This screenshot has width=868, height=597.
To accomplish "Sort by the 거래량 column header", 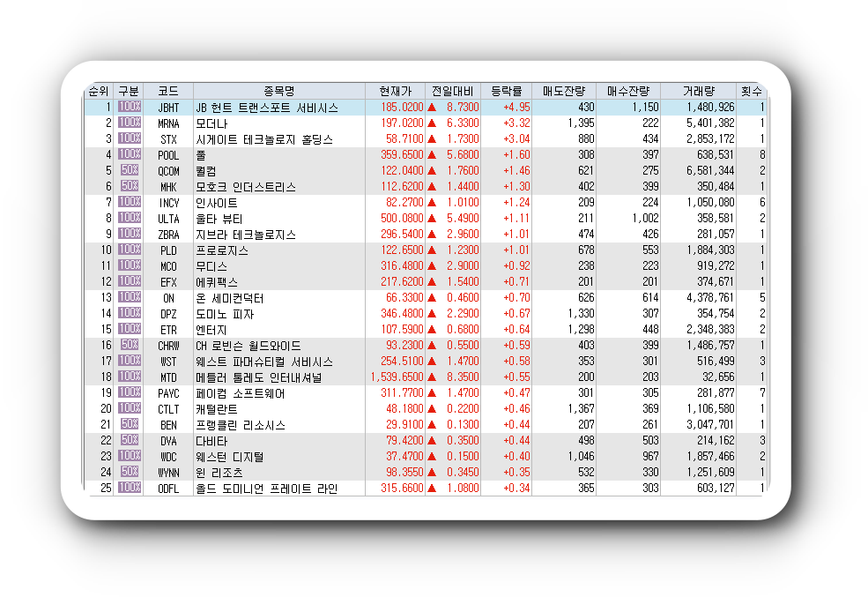I will pyautogui.click(x=699, y=91).
